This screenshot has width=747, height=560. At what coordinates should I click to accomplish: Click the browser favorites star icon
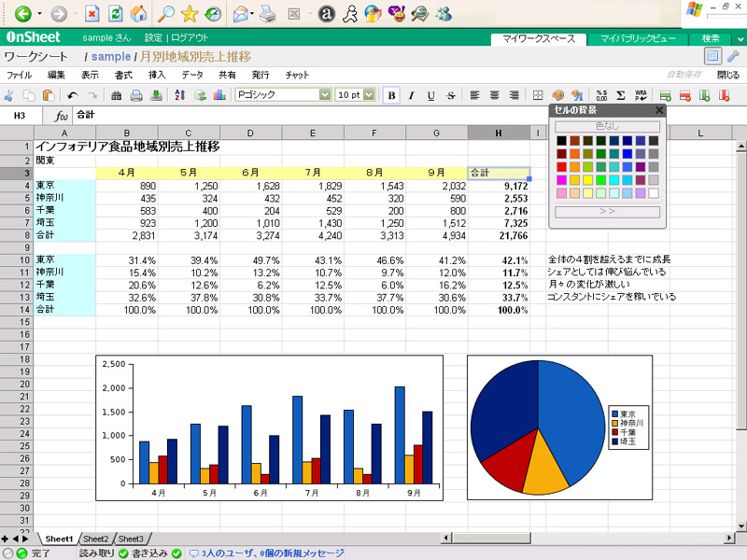(x=190, y=14)
